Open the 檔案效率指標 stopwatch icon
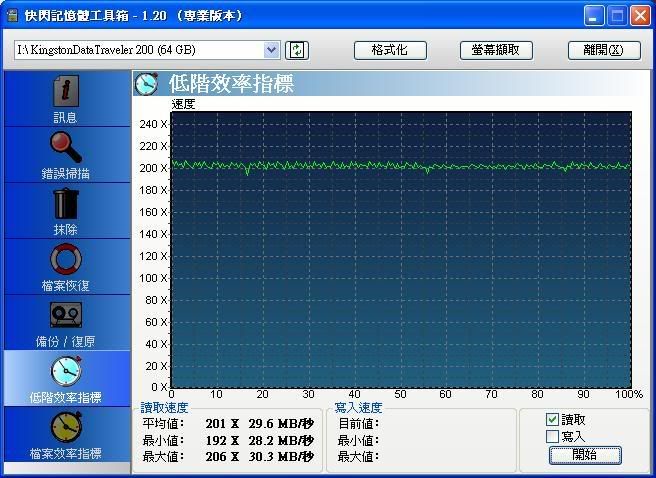This screenshot has height=478, width=656. 66,427
